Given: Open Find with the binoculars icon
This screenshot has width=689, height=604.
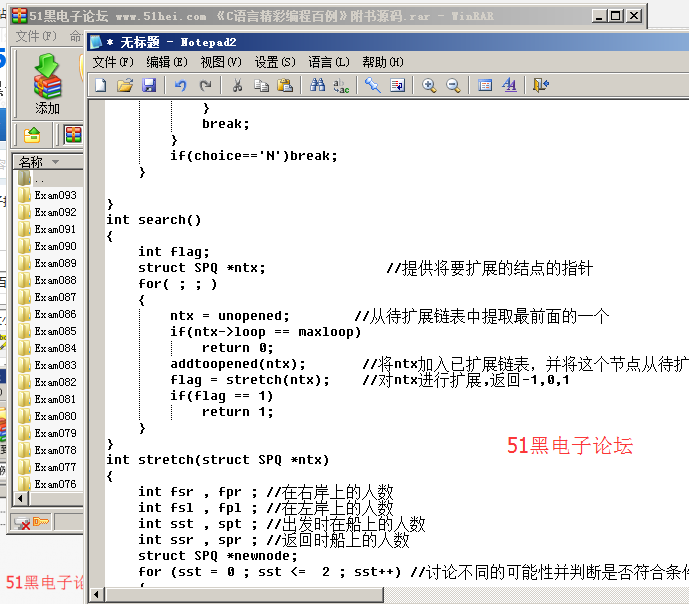Looking at the screenshot, I should [x=317, y=86].
